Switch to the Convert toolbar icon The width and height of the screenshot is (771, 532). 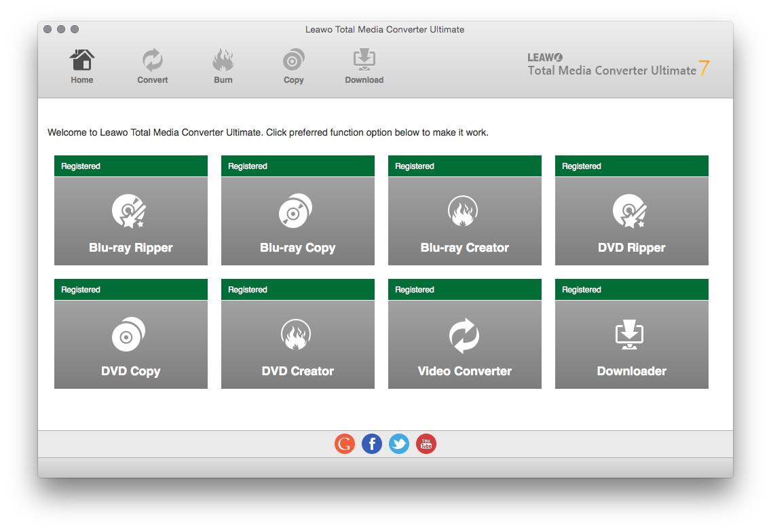click(153, 60)
